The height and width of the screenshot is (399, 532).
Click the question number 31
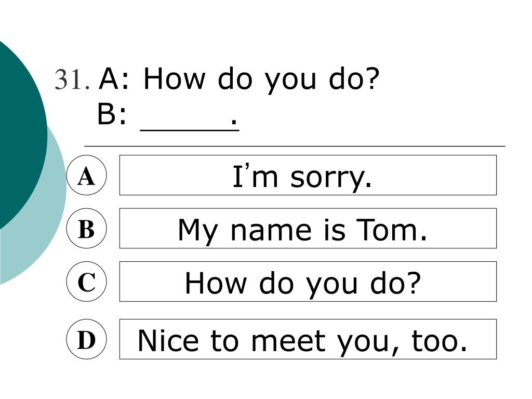click(72, 79)
